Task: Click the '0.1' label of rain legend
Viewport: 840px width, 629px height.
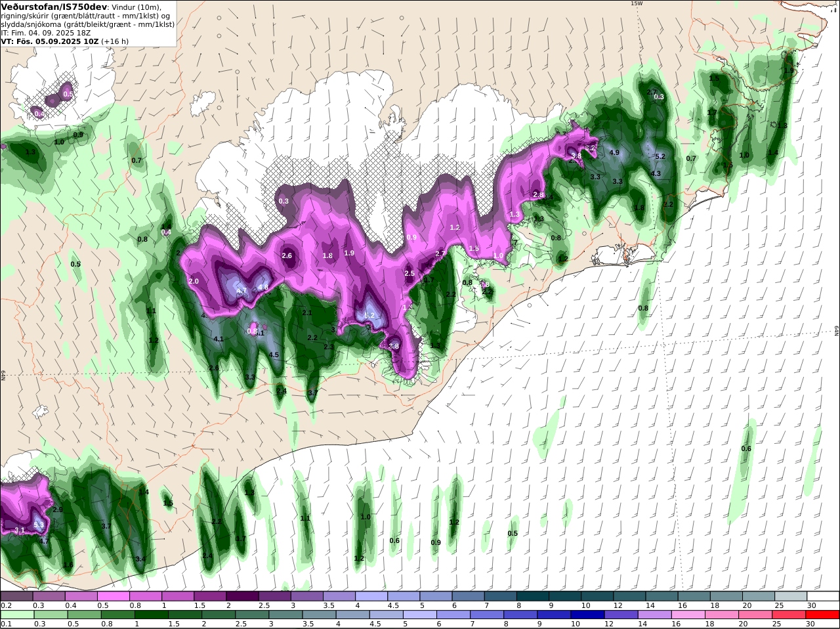Action: point(6,624)
